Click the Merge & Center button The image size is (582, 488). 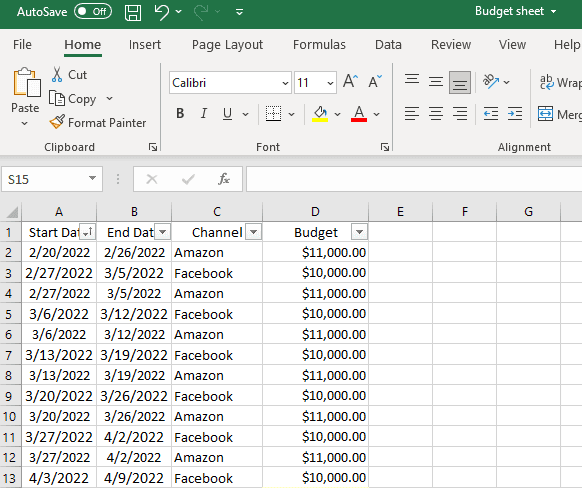560,114
